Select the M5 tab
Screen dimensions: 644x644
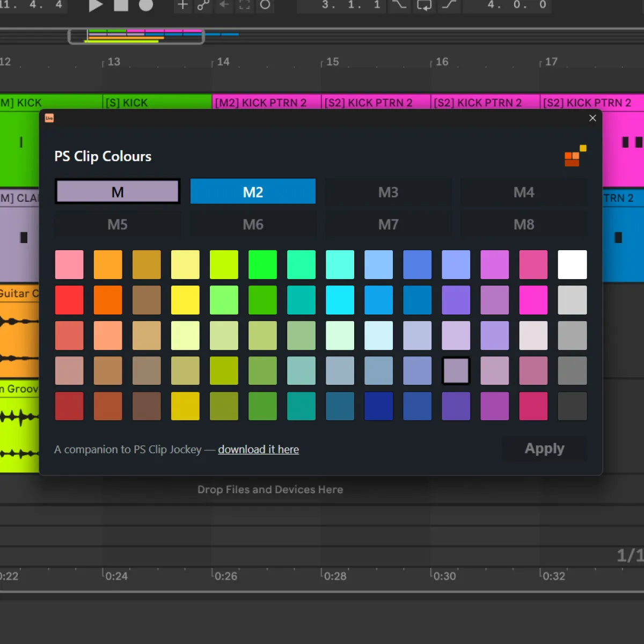(118, 224)
